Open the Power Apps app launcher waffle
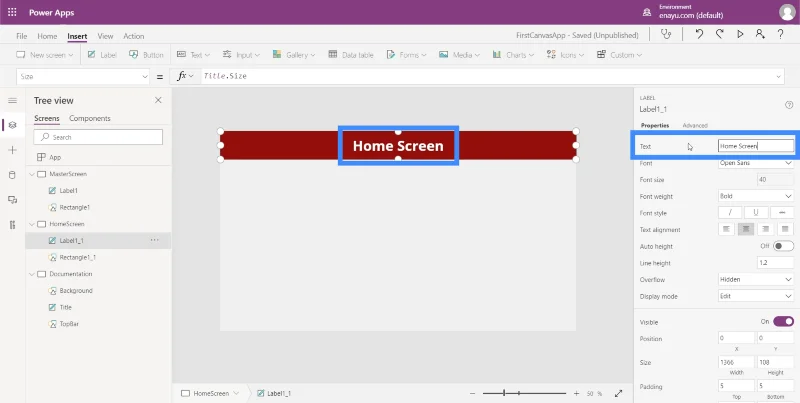The image size is (800, 403). 12,12
